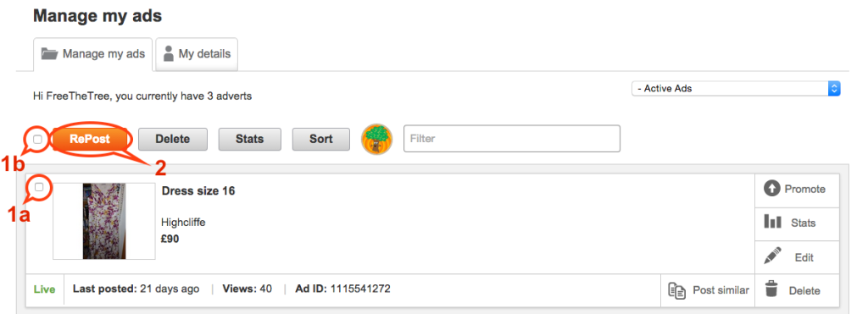Click the Stats button in the toolbar
This screenshot has width=868, height=314.
[x=250, y=140]
